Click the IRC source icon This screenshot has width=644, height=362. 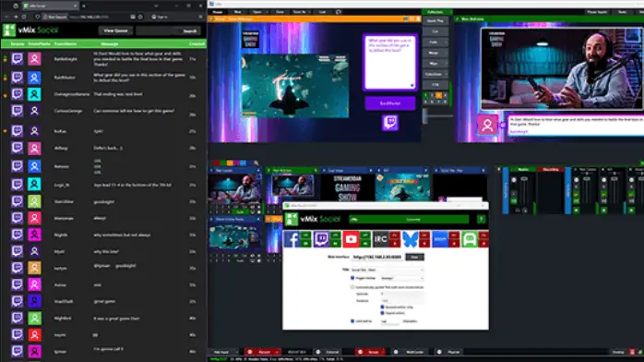point(380,239)
